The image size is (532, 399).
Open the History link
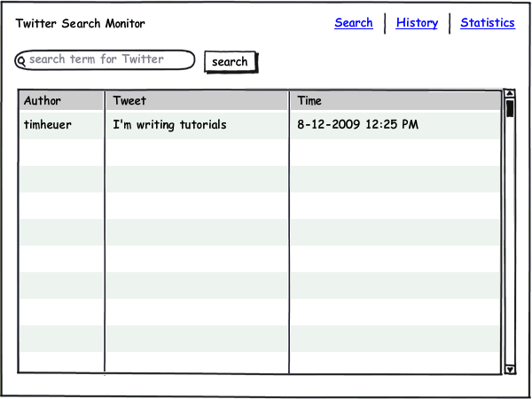coord(417,23)
